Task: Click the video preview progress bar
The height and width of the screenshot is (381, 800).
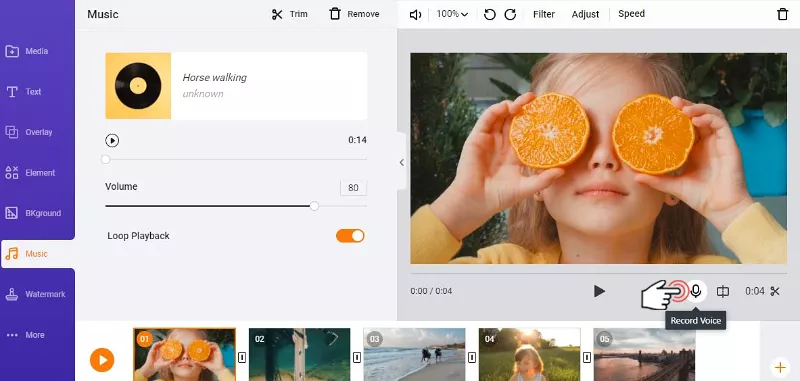Action: (598, 273)
